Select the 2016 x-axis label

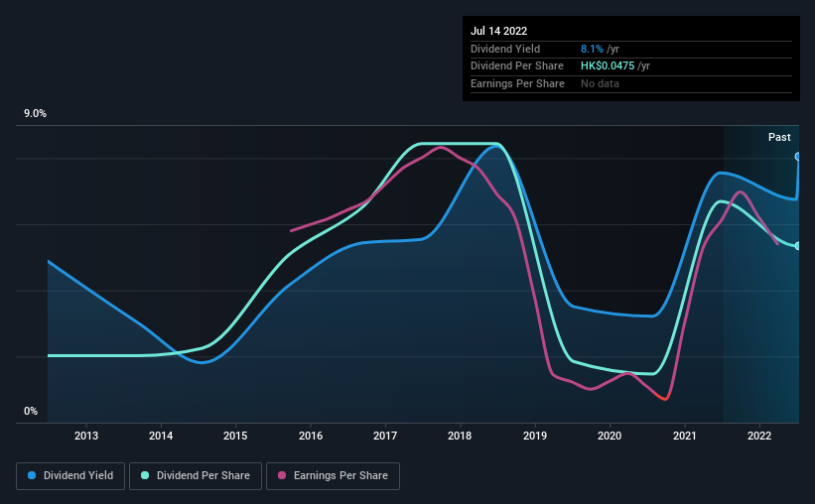311,436
